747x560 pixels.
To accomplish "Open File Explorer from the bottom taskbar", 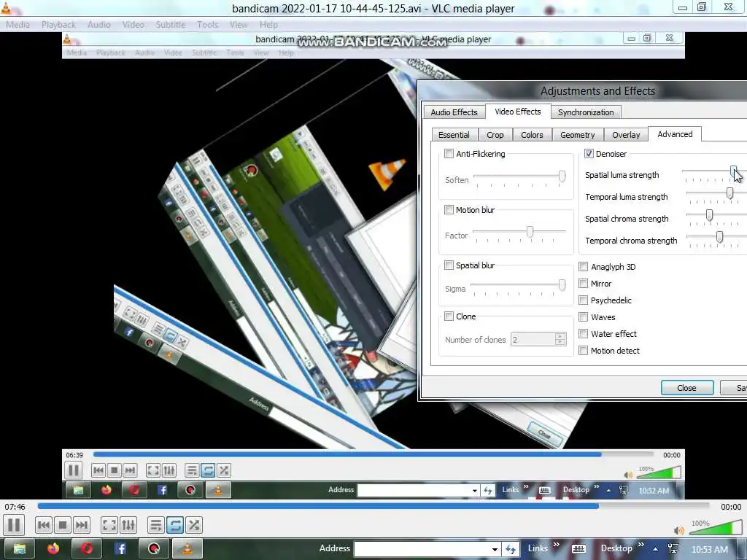I will (x=19, y=548).
